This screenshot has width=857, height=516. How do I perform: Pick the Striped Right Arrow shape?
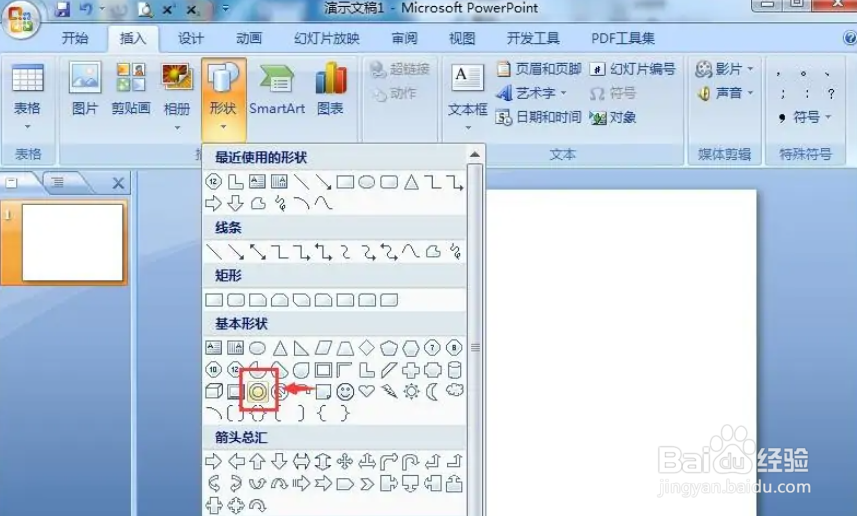click(x=301, y=484)
